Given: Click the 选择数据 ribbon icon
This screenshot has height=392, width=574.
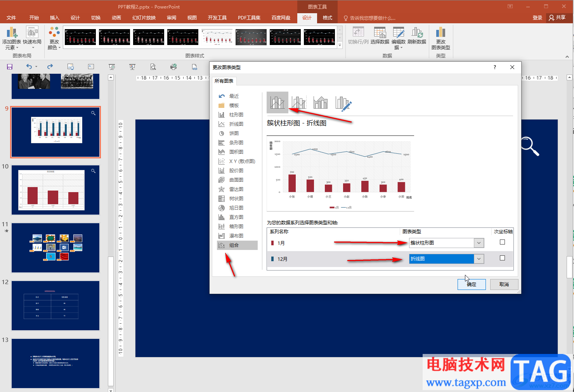Looking at the screenshot, I should (x=380, y=35).
